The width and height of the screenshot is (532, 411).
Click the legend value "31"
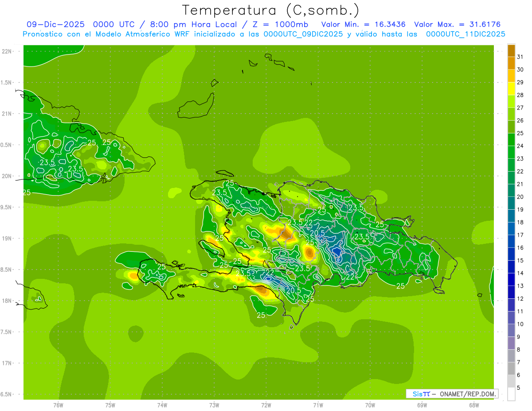pyautogui.click(x=520, y=57)
